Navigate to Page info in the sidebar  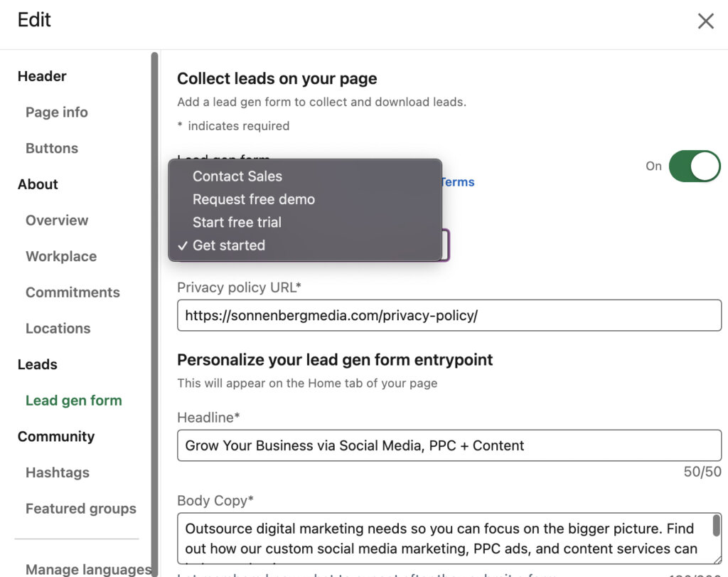pyautogui.click(x=56, y=112)
